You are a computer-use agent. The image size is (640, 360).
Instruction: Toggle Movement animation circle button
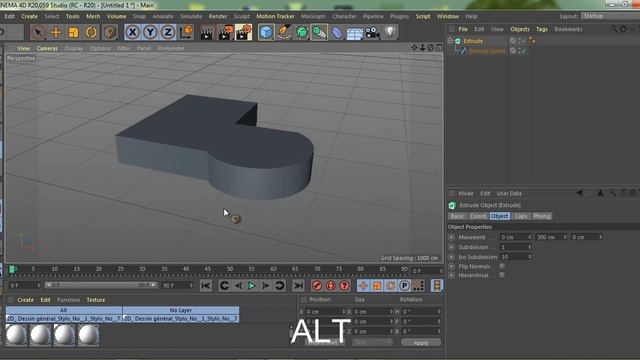click(451, 237)
